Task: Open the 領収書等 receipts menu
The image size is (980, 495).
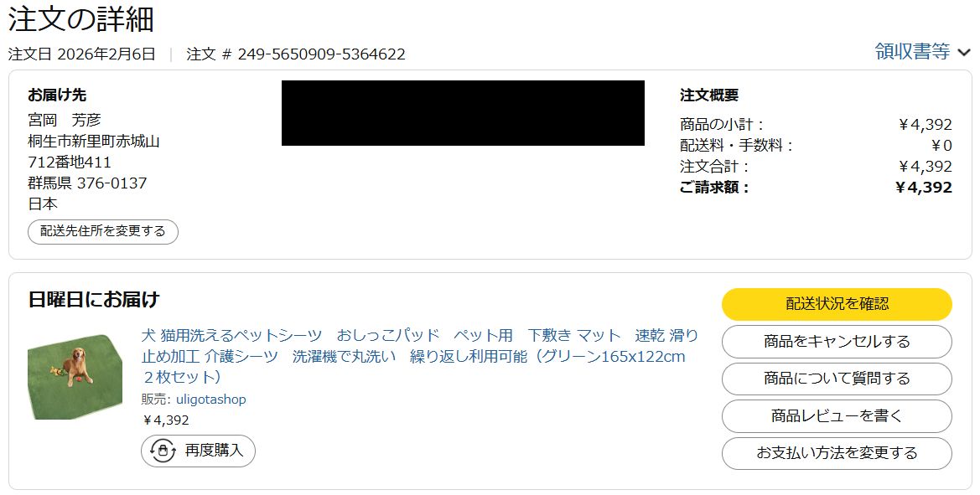Action: click(x=912, y=51)
